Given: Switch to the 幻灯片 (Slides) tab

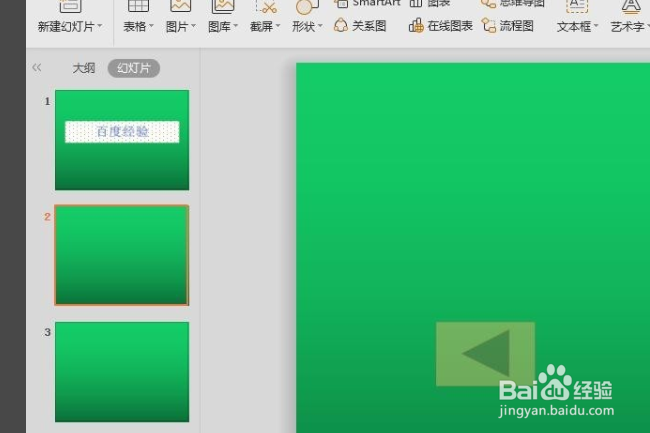Looking at the screenshot, I should tap(133, 68).
